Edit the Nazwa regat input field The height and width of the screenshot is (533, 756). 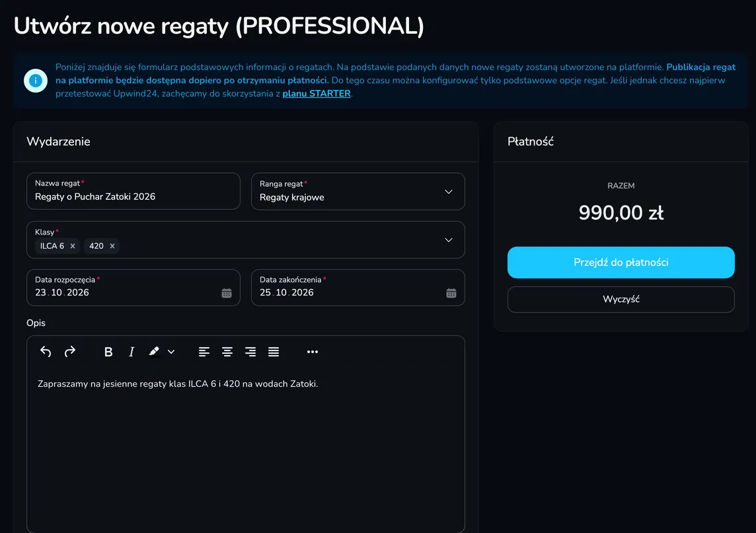(x=133, y=191)
